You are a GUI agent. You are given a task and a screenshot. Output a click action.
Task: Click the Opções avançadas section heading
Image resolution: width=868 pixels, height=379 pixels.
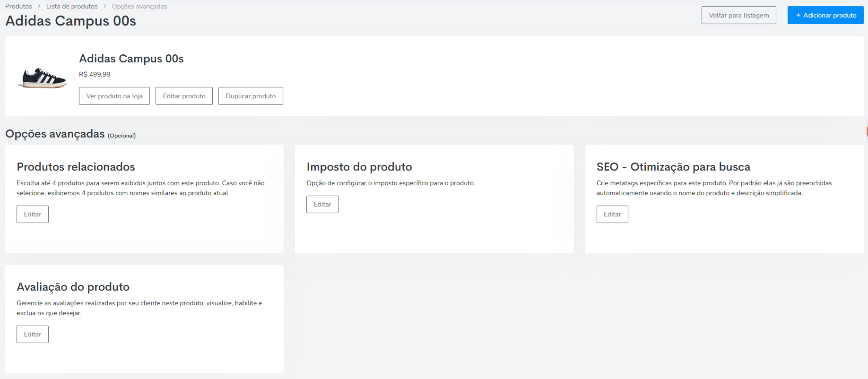click(55, 134)
